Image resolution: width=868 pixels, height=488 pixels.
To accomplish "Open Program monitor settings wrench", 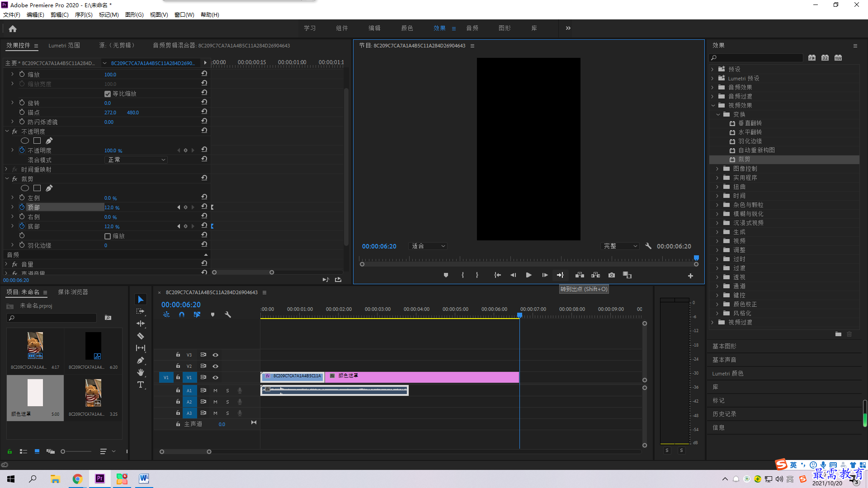I will pyautogui.click(x=648, y=246).
